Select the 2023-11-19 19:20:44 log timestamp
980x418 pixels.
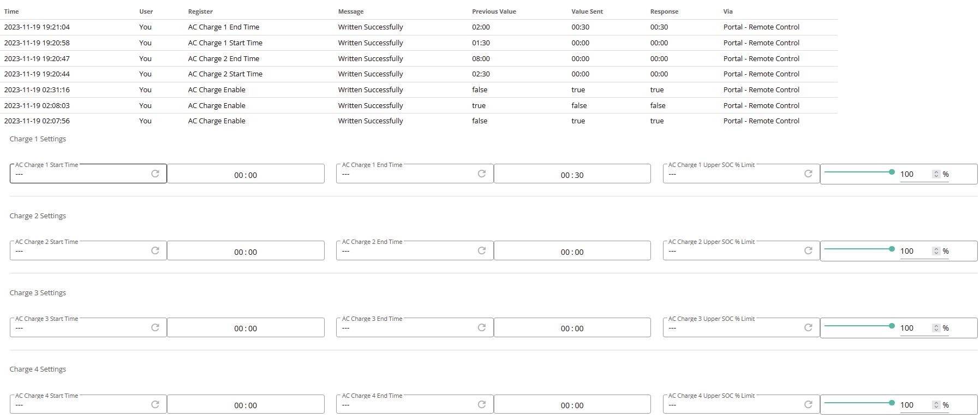tap(37, 74)
